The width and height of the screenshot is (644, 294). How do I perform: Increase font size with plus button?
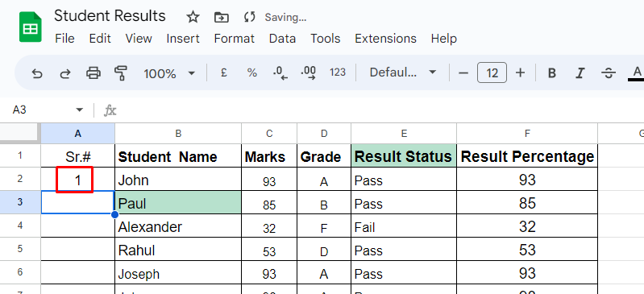click(x=520, y=73)
